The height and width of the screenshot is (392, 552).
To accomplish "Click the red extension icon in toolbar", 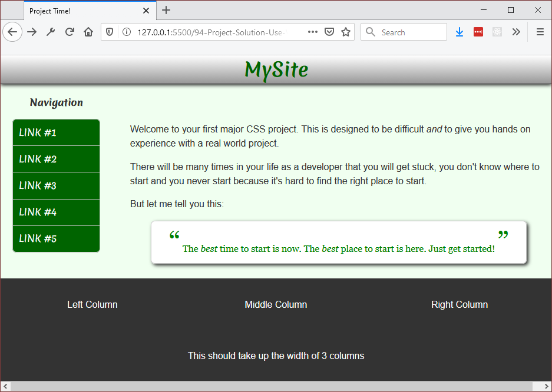I will pyautogui.click(x=478, y=32).
